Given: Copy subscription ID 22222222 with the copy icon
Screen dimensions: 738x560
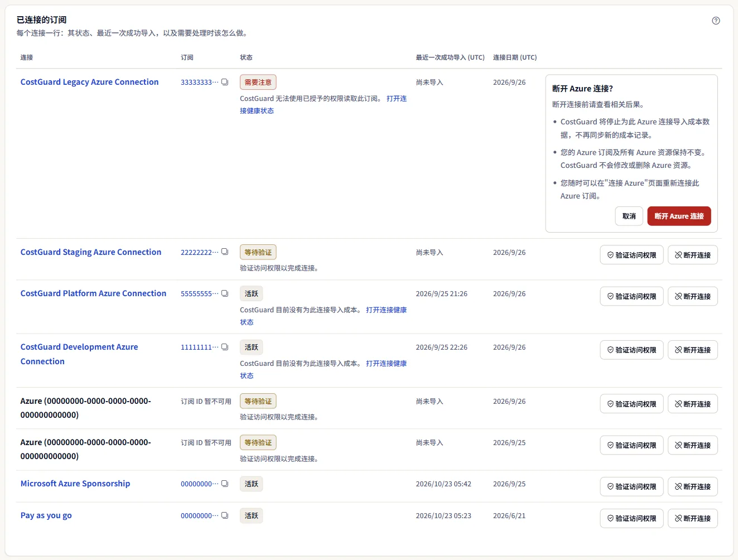Looking at the screenshot, I should (x=225, y=252).
